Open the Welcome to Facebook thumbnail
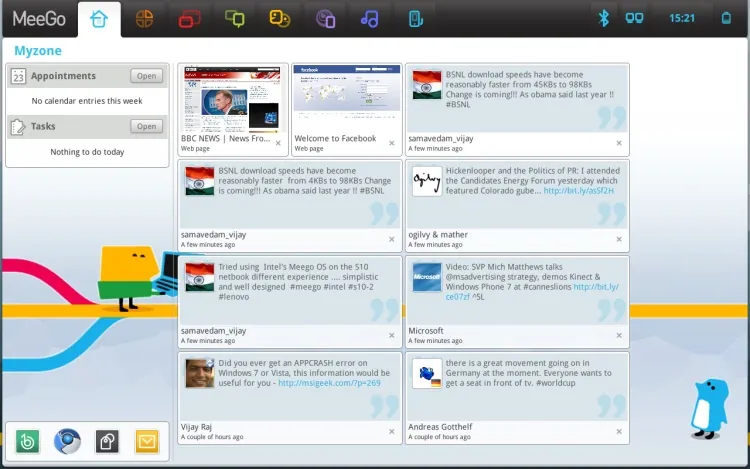Image resolution: width=750 pixels, height=469 pixels. pos(347,99)
